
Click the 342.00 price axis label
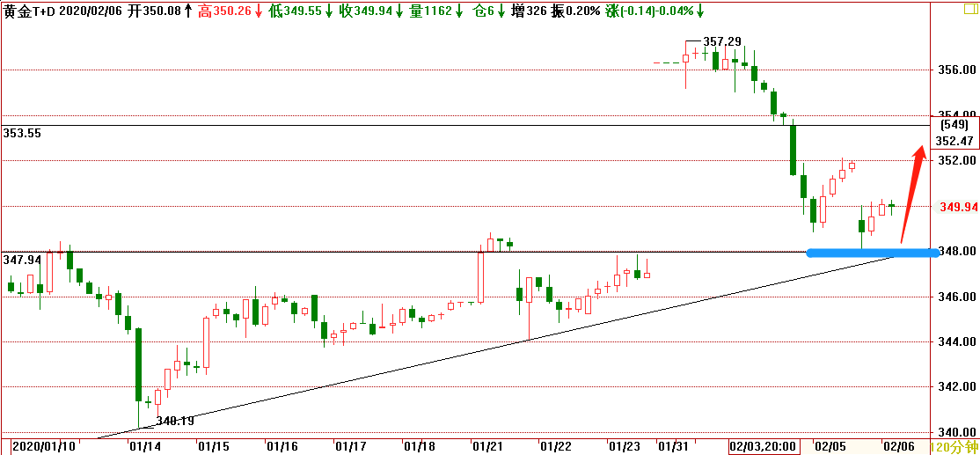click(955, 387)
